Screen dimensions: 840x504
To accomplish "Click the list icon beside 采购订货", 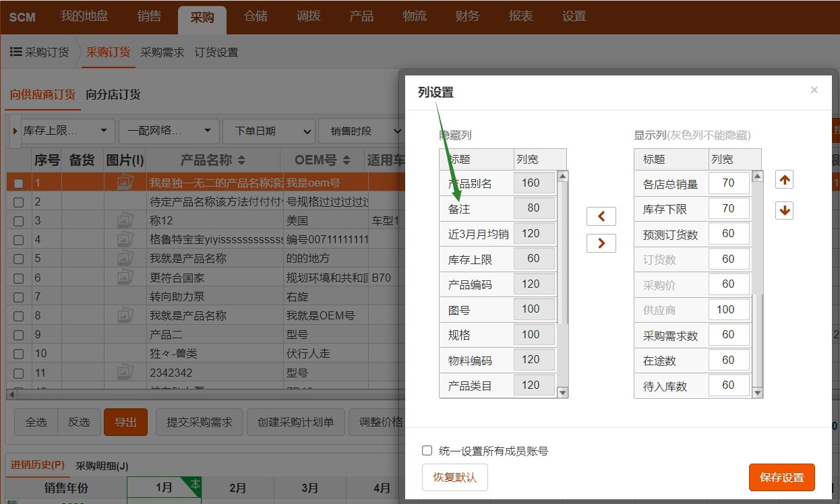I will point(16,52).
